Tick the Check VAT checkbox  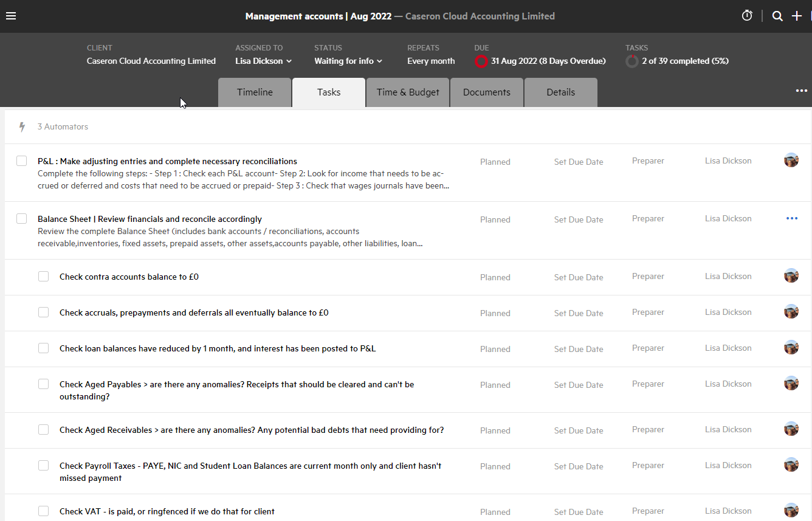(44, 511)
